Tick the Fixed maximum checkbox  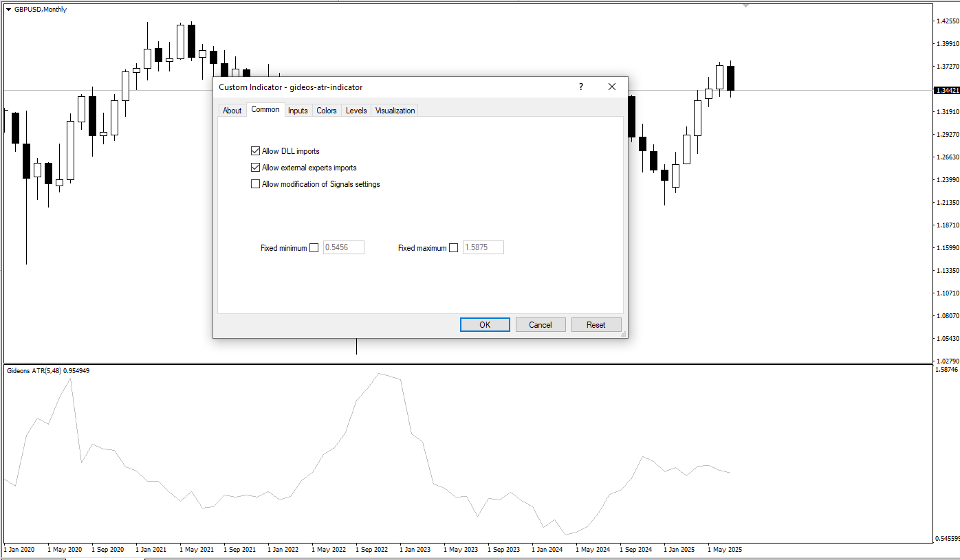(x=453, y=248)
